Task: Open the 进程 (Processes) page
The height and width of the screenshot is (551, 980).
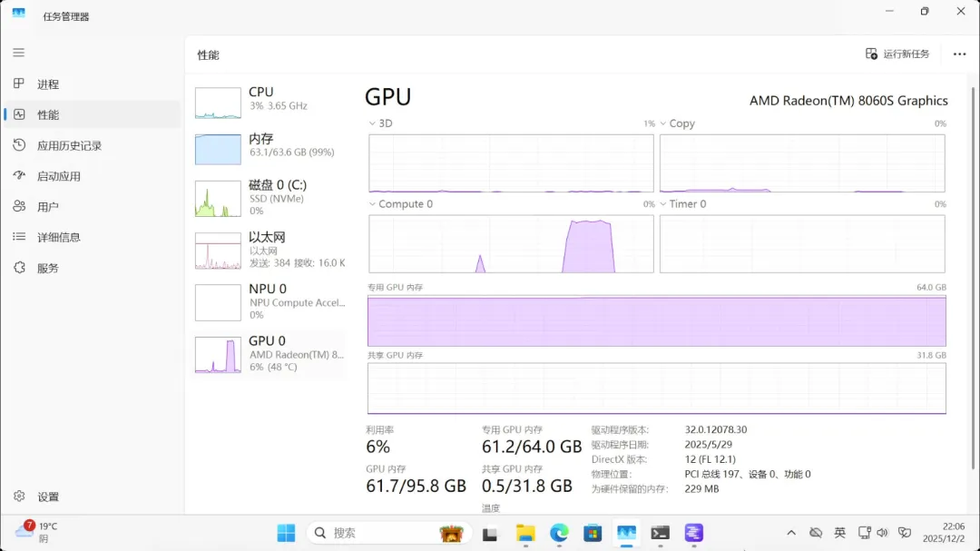Action: 47,84
